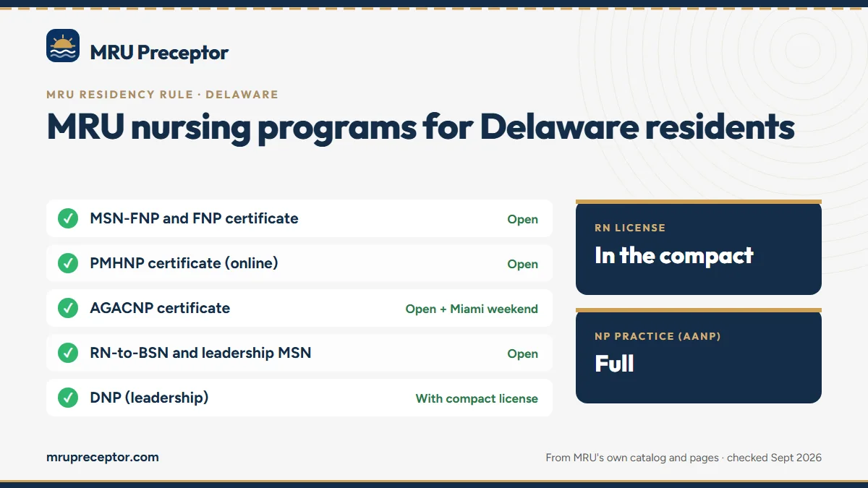Click the NP PRACTICE (AANP) card heading
868x488 pixels.
point(658,336)
